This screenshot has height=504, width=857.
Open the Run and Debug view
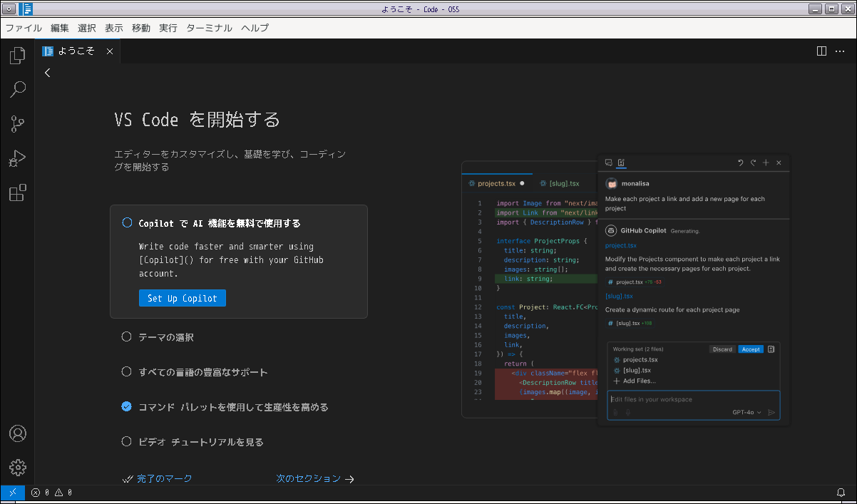tap(17, 158)
